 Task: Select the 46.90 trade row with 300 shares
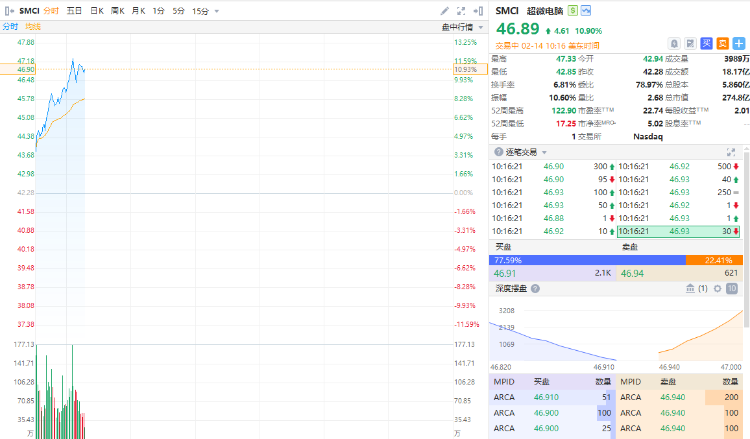pyautogui.click(x=553, y=166)
